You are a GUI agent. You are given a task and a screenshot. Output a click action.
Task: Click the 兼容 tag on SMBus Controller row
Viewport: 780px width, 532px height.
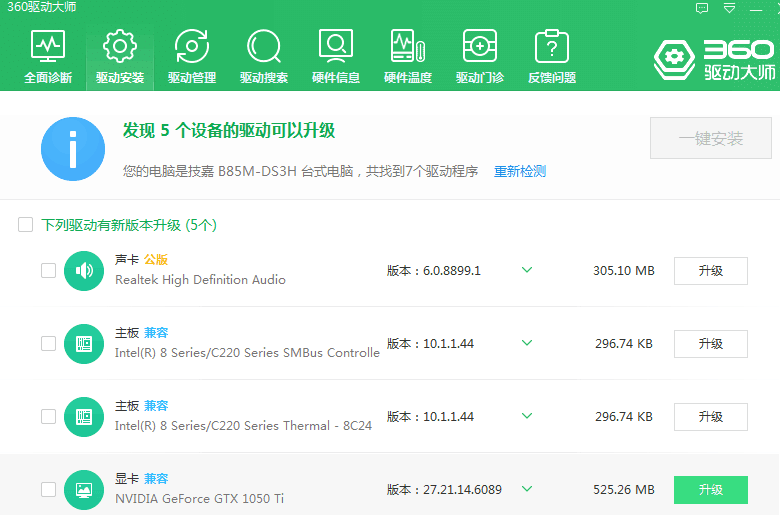coord(156,332)
